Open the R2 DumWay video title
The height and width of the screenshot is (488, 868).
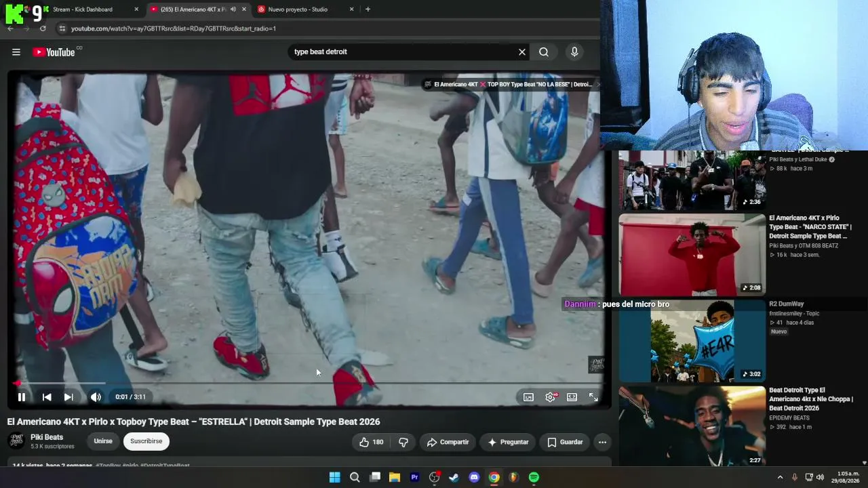(x=787, y=304)
